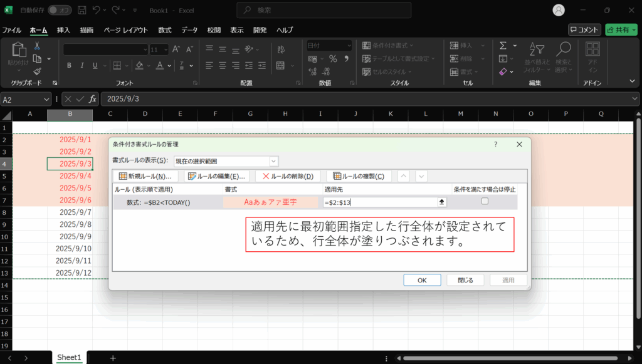Image resolution: width=642 pixels, height=364 pixels.
Task: Click the Wrap Text icon
Action: pyautogui.click(x=281, y=49)
